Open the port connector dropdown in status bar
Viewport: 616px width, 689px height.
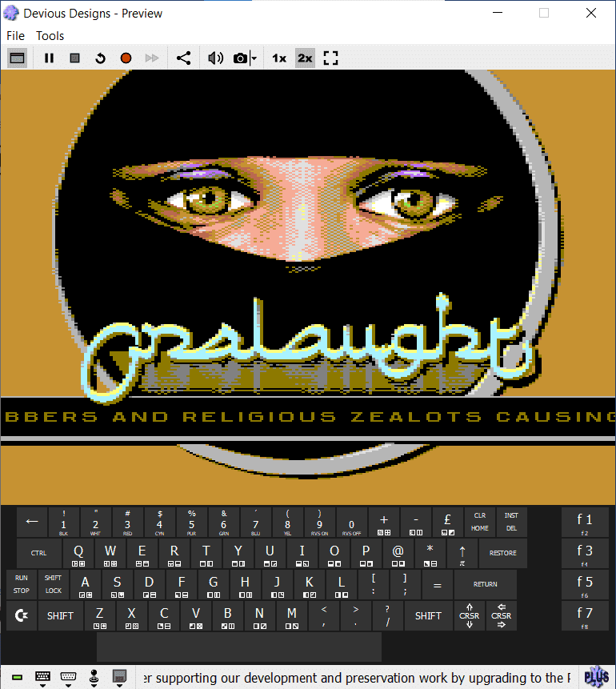point(68,678)
